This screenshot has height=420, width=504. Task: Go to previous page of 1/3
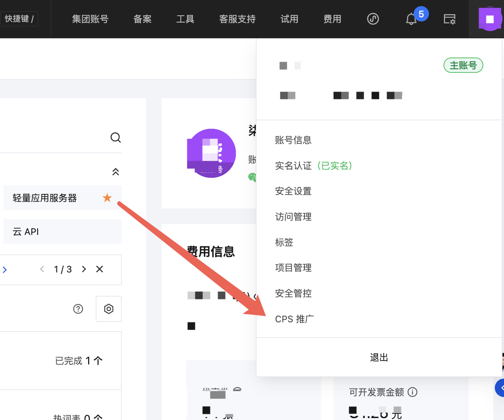tap(42, 269)
